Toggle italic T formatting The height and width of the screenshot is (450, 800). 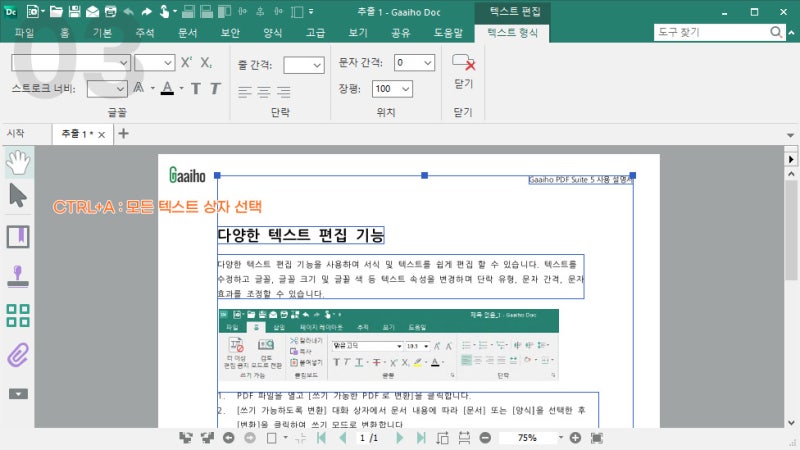coord(215,88)
